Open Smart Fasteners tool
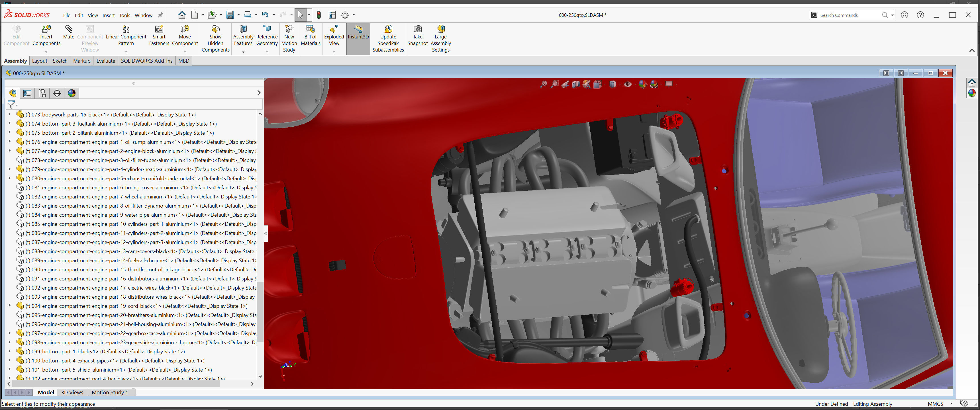Image resolution: width=980 pixels, height=410 pixels. tap(159, 29)
